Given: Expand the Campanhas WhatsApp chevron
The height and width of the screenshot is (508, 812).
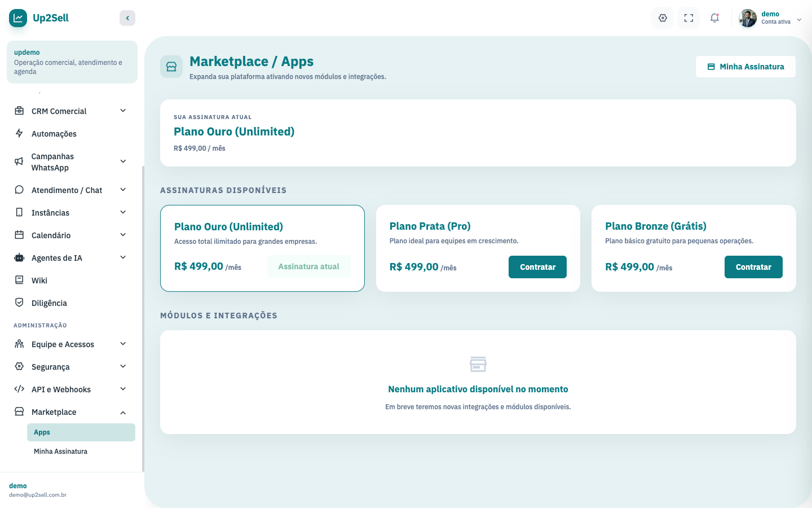Looking at the screenshot, I should (x=123, y=161).
